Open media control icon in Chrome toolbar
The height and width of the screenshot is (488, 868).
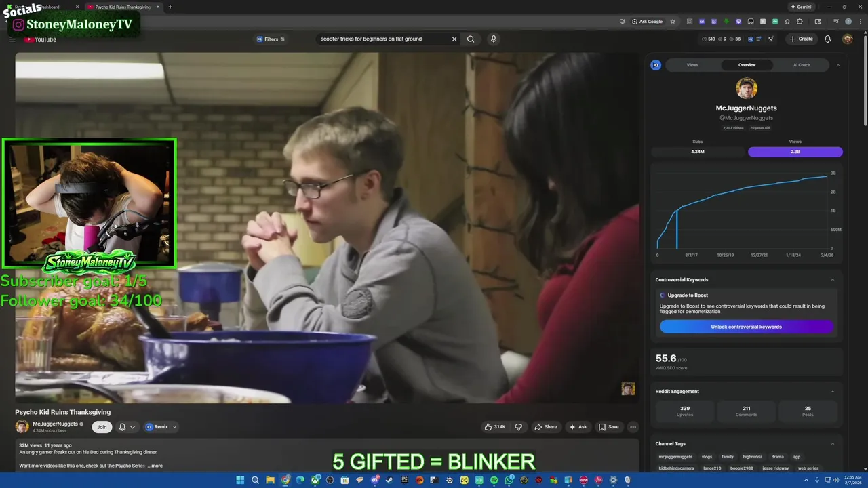(x=837, y=22)
